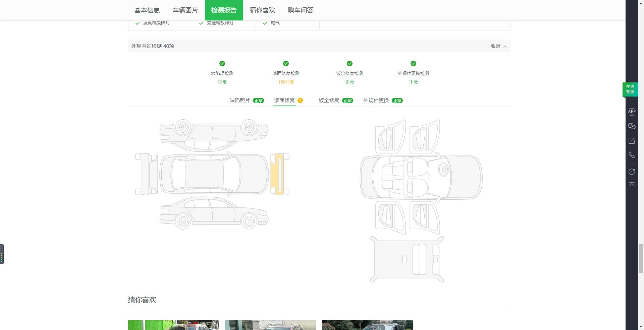Select the 钣金修复 sub-tab
The width and height of the screenshot is (644, 330).
(335, 101)
